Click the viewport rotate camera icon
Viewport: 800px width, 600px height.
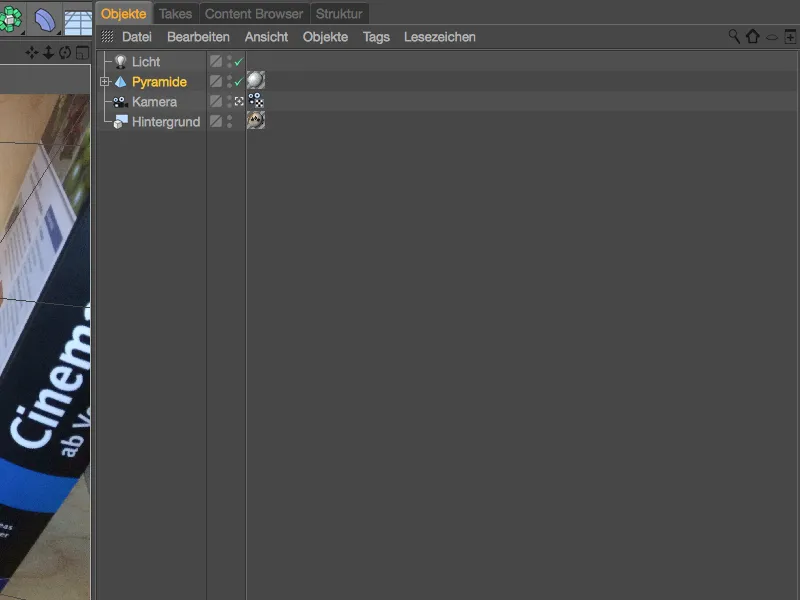point(65,53)
